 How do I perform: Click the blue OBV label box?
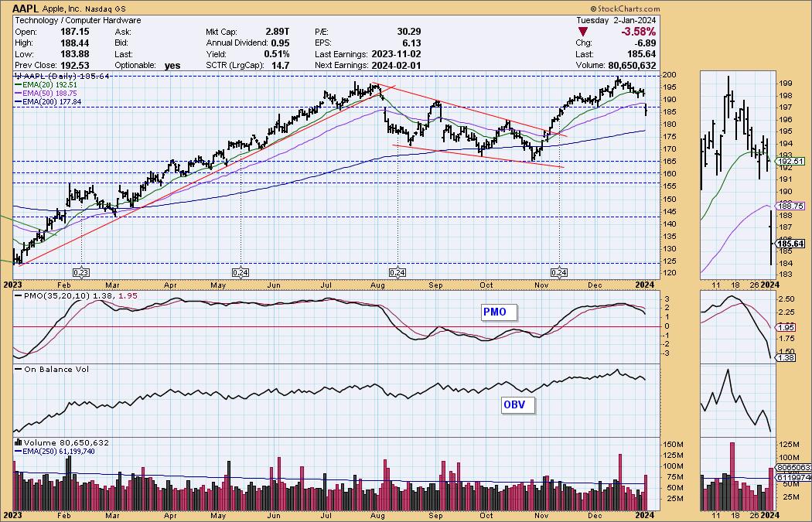click(517, 405)
